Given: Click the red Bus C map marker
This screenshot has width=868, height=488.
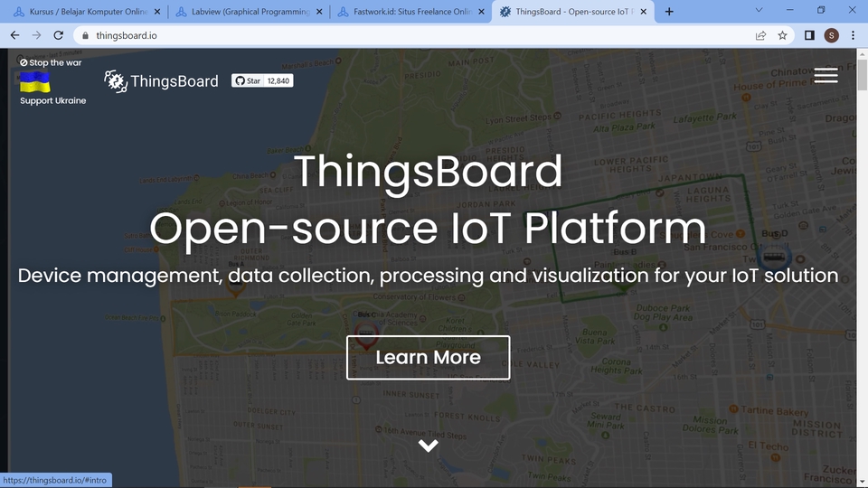Looking at the screenshot, I should click(366, 335).
